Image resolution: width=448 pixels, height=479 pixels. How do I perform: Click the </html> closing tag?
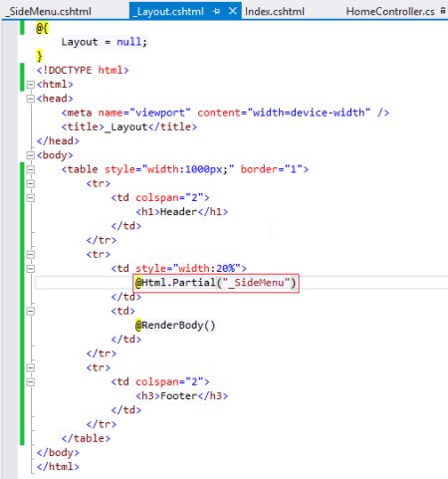click(x=58, y=467)
